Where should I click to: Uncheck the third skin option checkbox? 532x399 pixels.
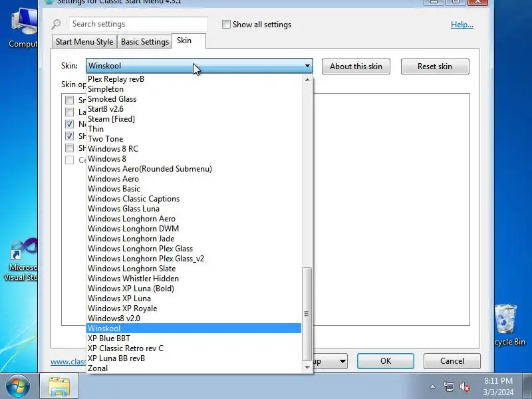tap(70, 124)
